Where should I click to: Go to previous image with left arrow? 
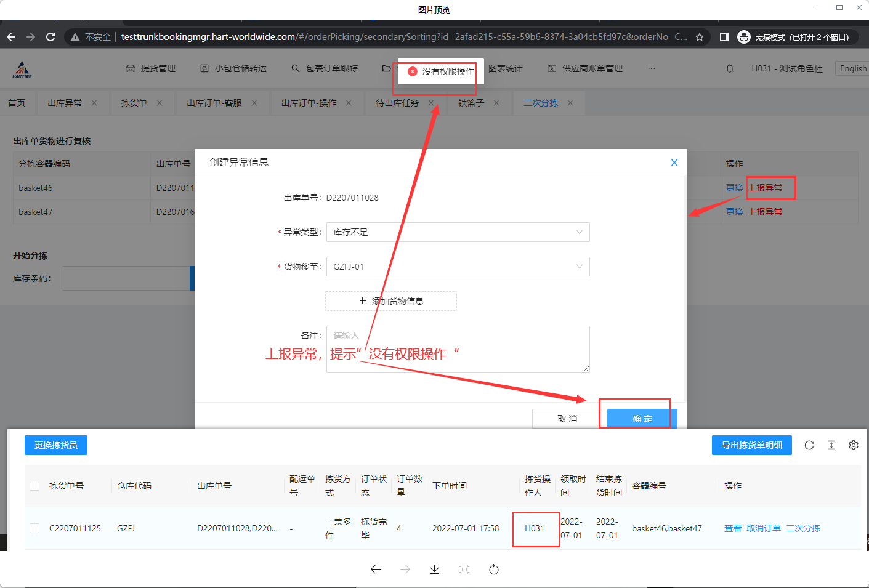pos(376,570)
